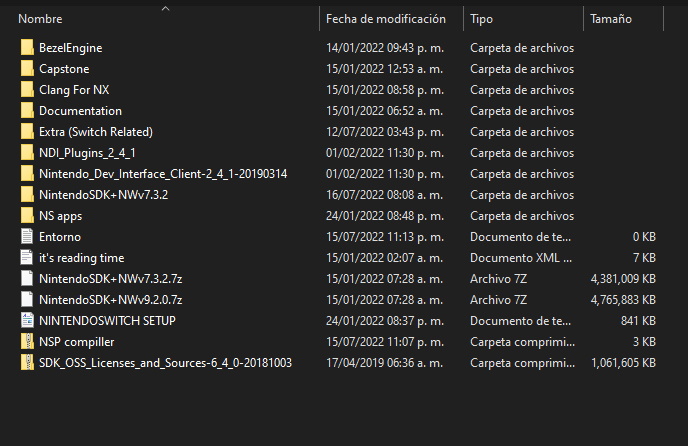Sort files by the Nombre column header
688x446 pixels.
[x=40, y=19]
